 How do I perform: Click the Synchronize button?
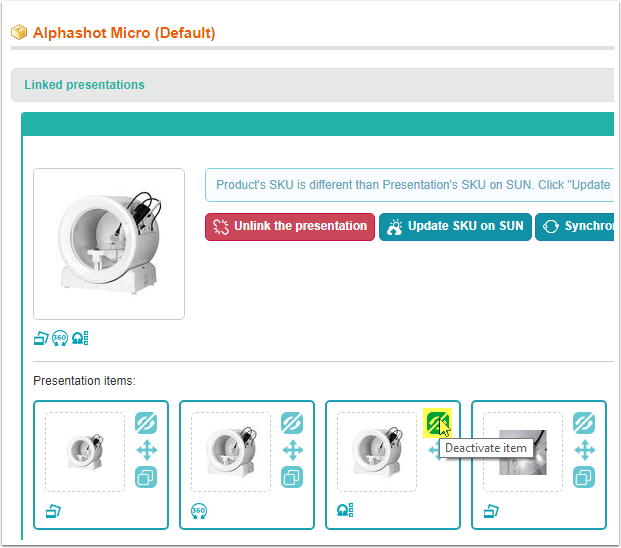(575, 226)
